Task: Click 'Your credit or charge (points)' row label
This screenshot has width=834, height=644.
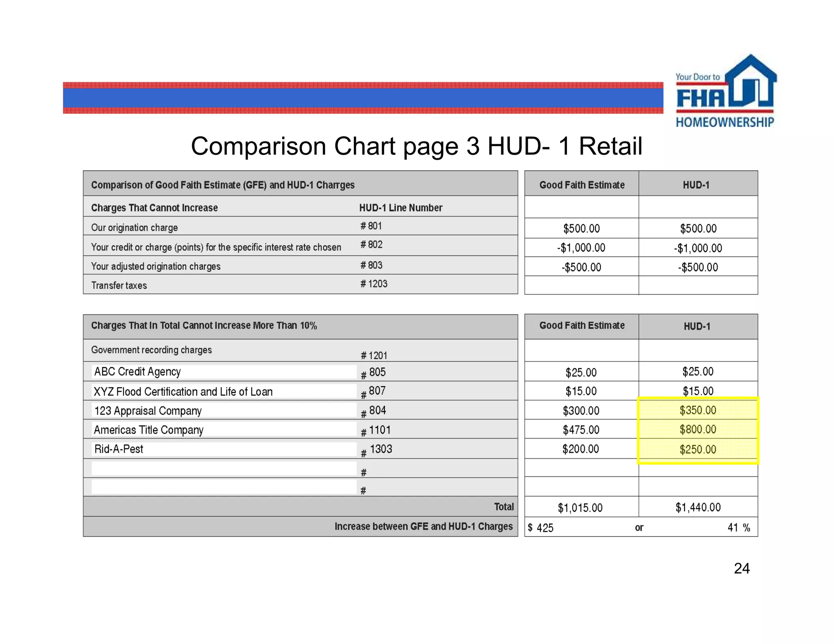Action: point(216,247)
